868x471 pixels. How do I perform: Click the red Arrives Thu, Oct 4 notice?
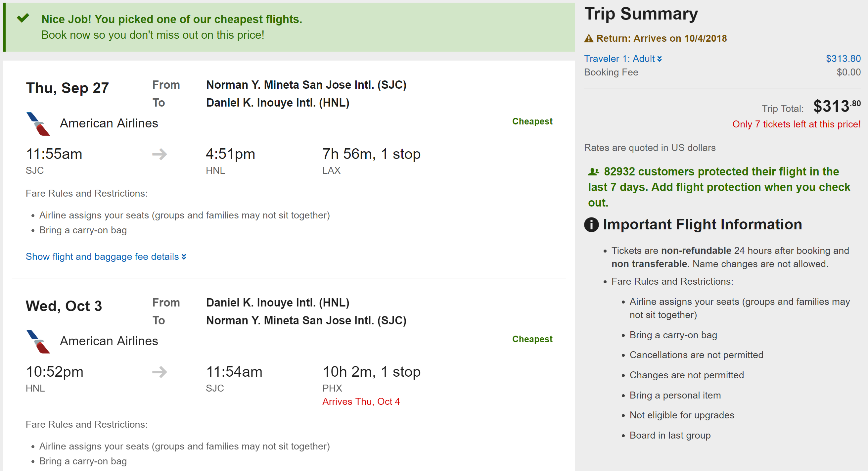[x=361, y=401]
